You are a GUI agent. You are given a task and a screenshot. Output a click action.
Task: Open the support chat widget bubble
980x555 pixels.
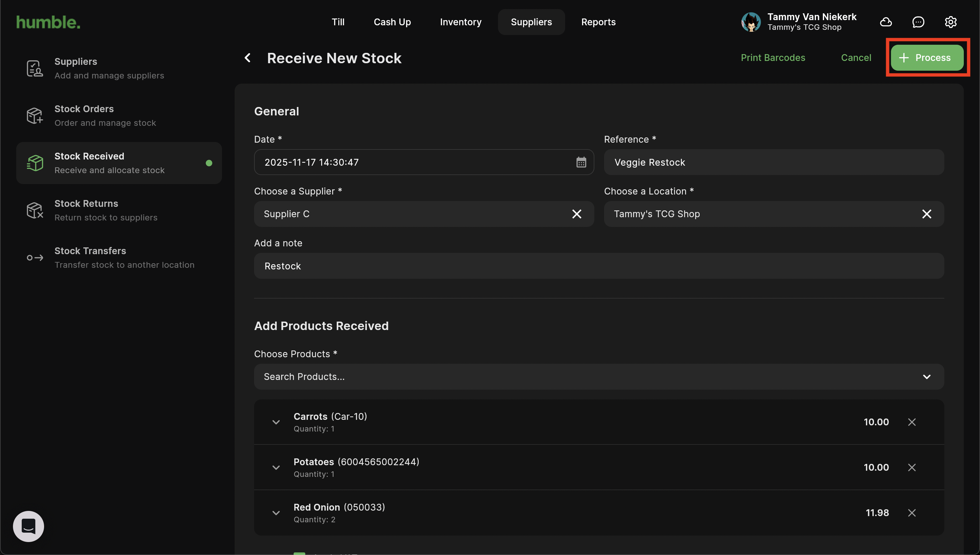[x=29, y=526]
